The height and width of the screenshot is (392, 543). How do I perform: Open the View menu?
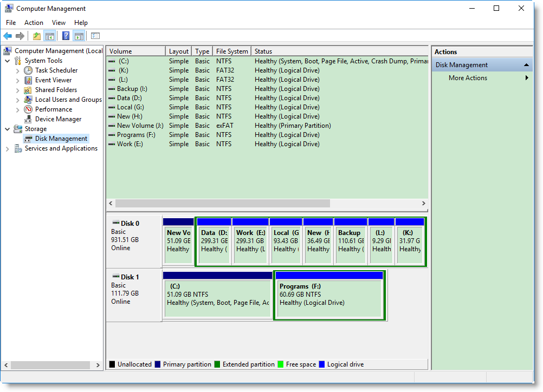click(x=59, y=23)
